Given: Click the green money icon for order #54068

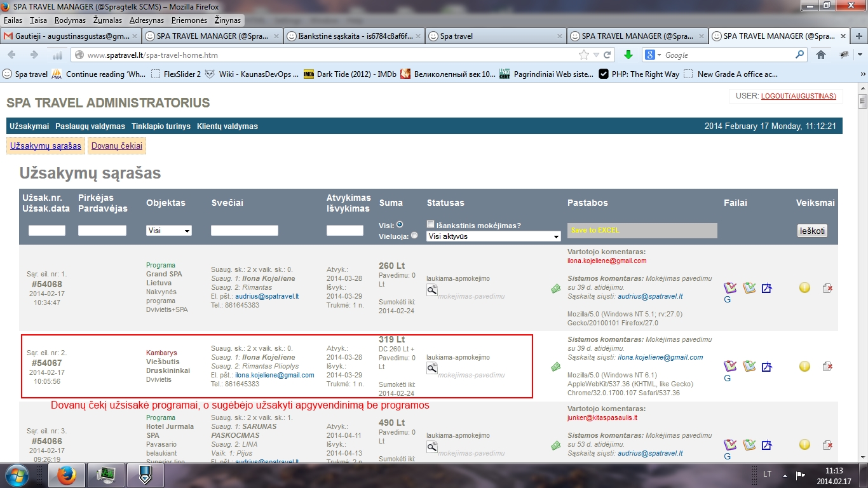Looking at the screenshot, I should tap(556, 288).
